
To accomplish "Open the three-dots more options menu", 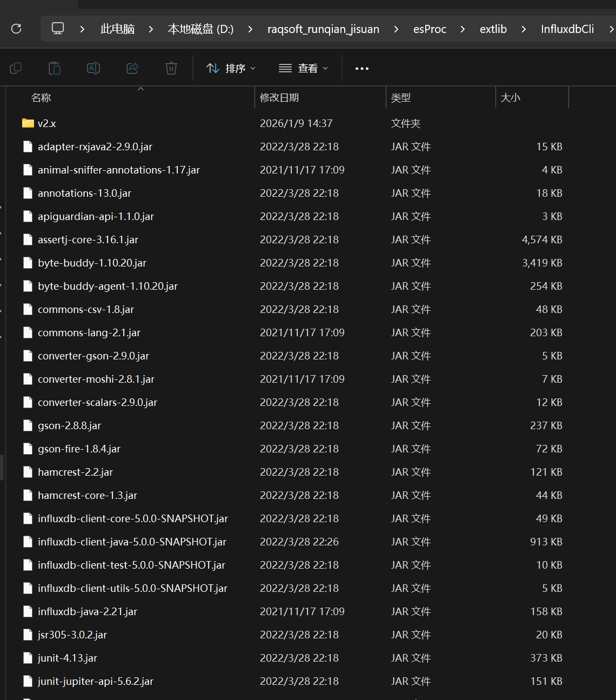I will [x=361, y=69].
